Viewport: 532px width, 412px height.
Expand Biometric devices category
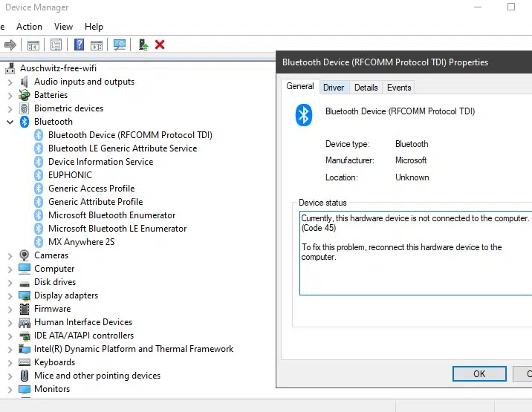pos(10,109)
